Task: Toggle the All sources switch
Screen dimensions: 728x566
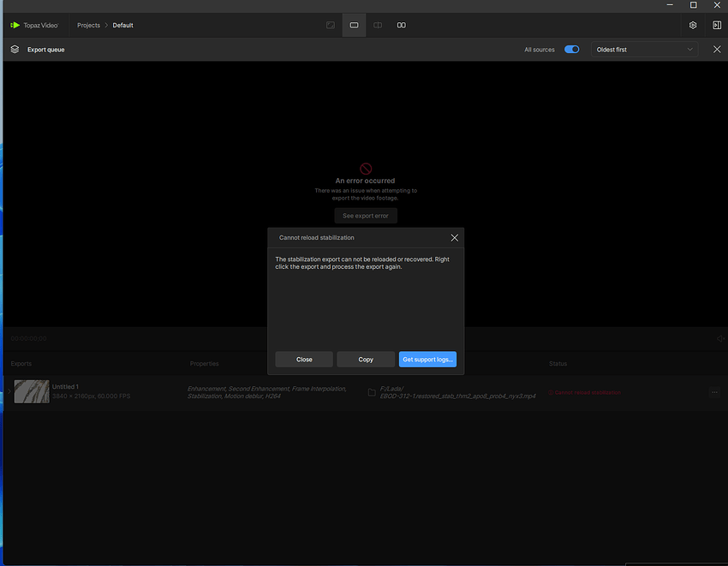Action: [x=571, y=49]
